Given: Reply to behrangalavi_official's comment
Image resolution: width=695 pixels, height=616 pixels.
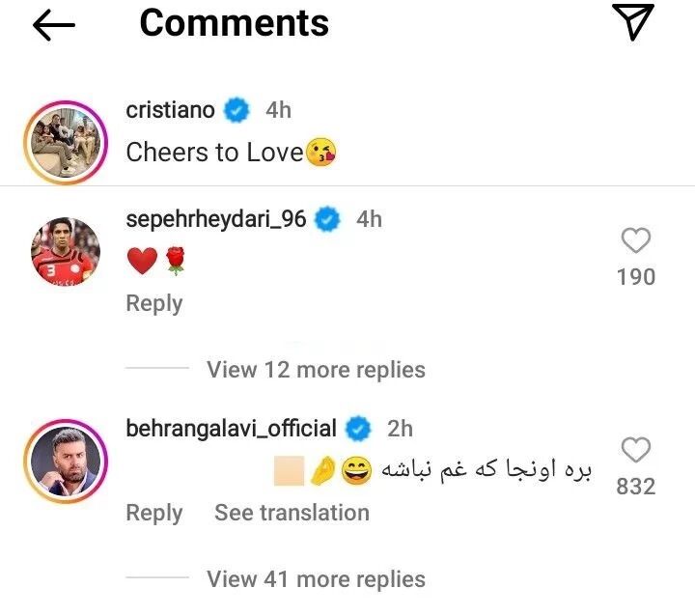Looking at the screenshot, I should click(x=153, y=513).
